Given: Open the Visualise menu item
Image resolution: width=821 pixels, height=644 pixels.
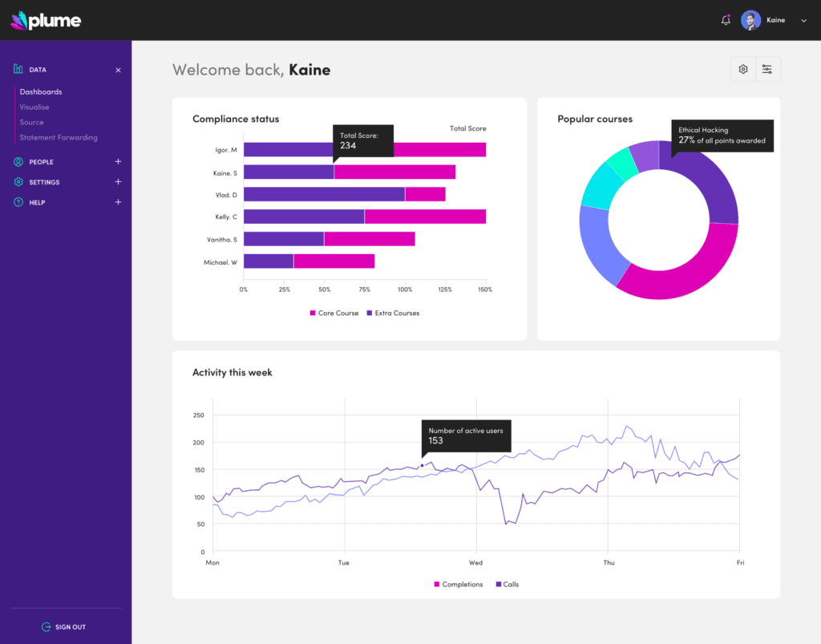Looking at the screenshot, I should 34,107.
